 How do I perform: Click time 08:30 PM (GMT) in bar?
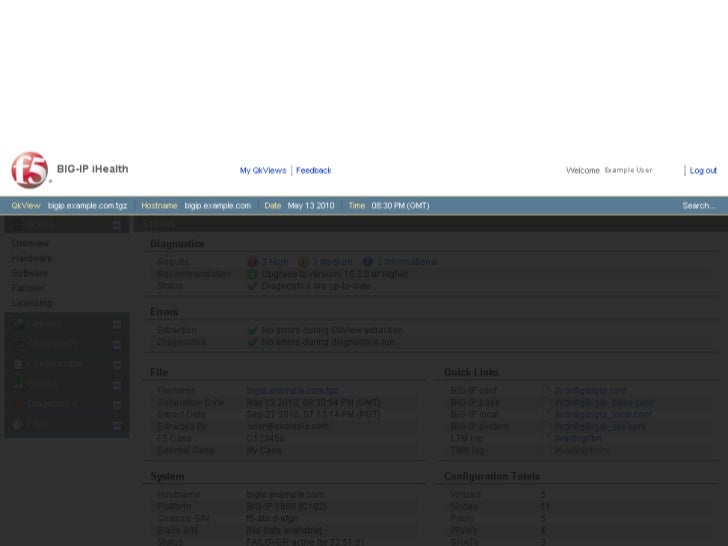pyautogui.click(x=400, y=205)
